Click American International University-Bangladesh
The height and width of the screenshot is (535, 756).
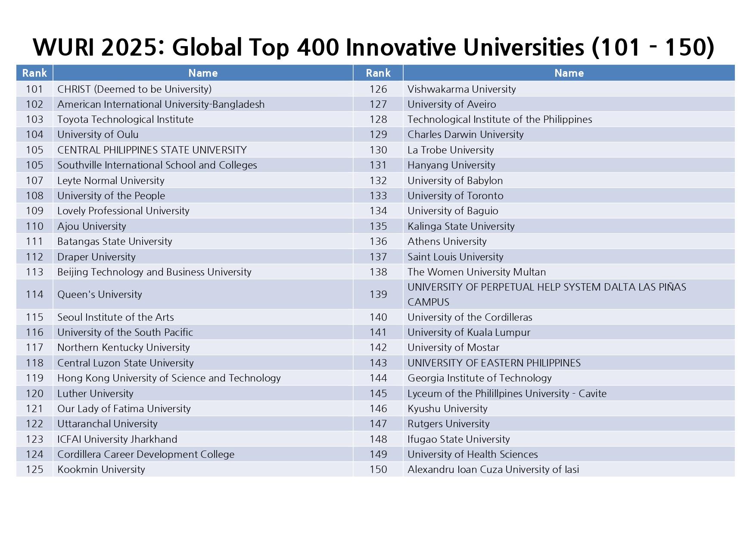[x=161, y=104]
